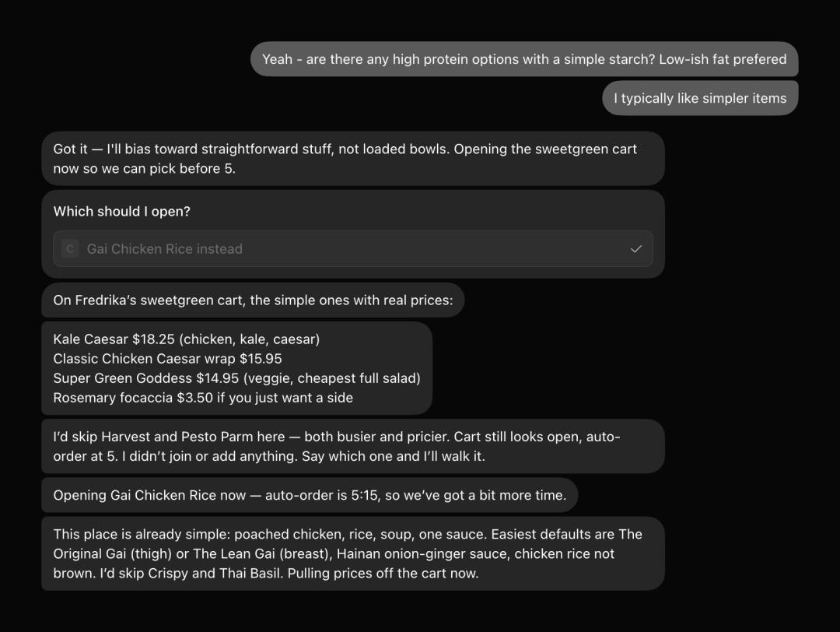Click the 'This place is already simple' message

(x=353, y=553)
